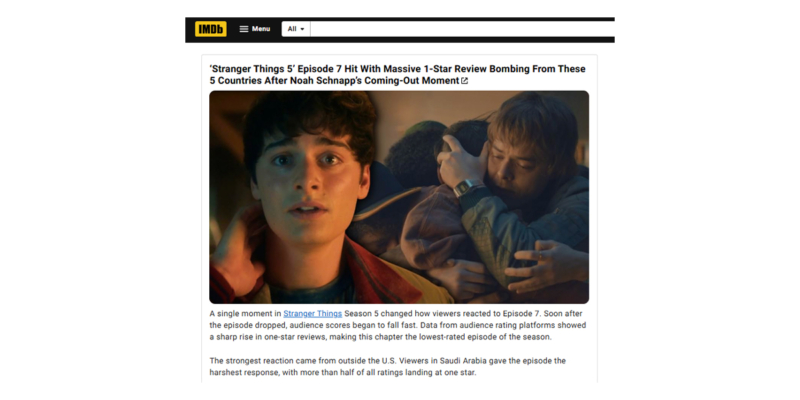
Task: Click the black IMDb header bar
Action: (x=399, y=30)
